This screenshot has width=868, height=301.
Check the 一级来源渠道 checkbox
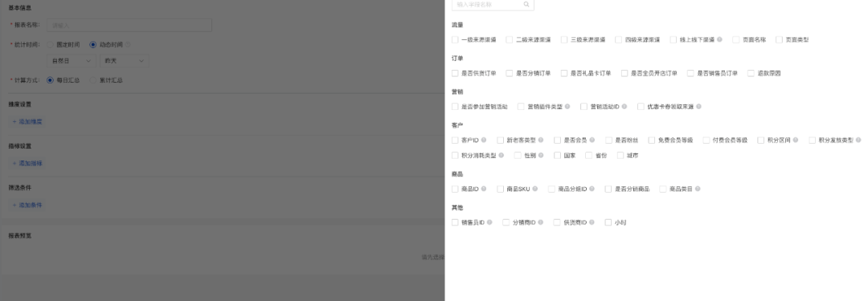tap(455, 40)
